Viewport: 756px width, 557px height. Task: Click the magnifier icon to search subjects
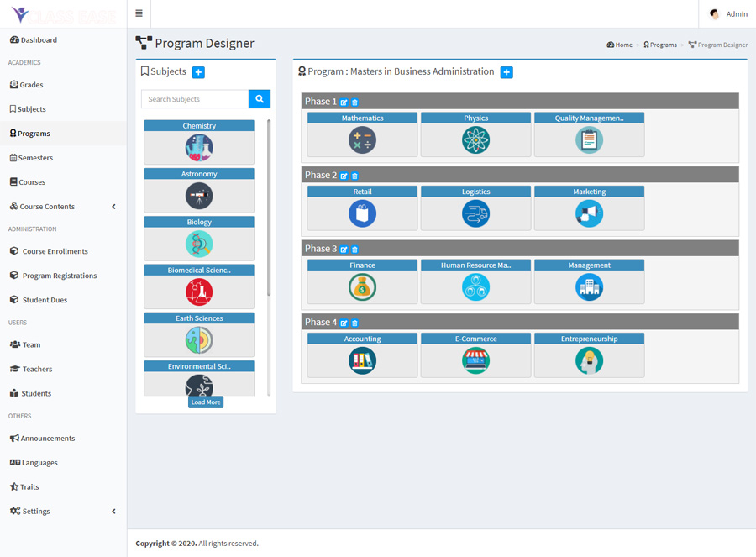point(259,98)
